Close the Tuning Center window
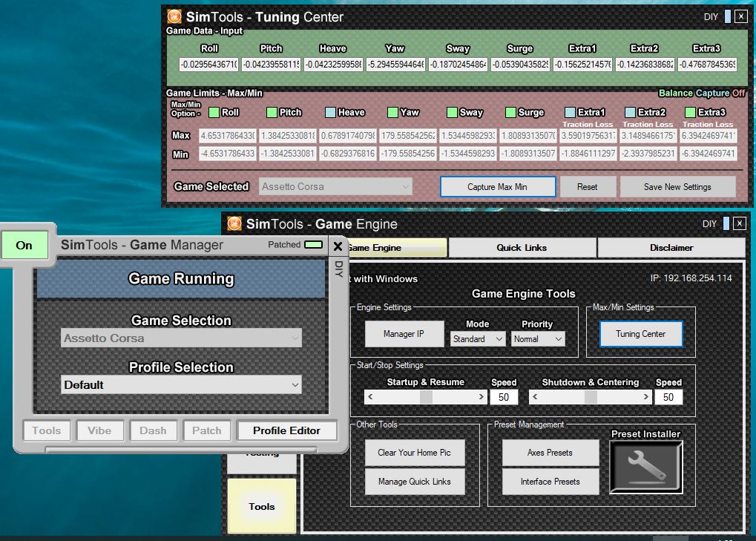756x541 pixels. (x=741, y=16)
